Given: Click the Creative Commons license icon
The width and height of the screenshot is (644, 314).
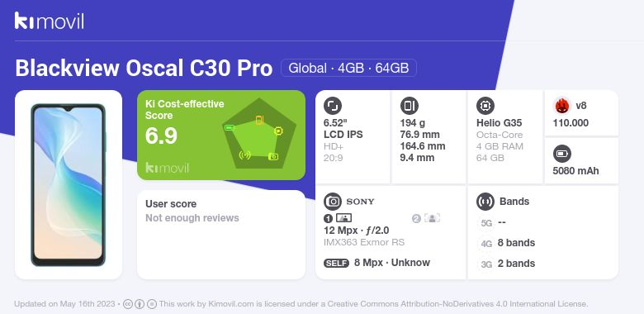Looking at the screenshot, I should pyautogui.click(x=128, y=304).
